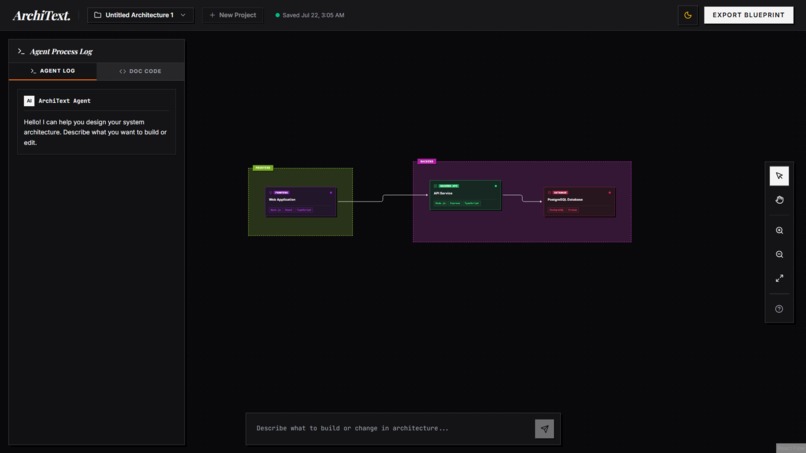Click the dot icon on Web Application node
Screen dimensions: 806x453
click(x=331, y=193)
